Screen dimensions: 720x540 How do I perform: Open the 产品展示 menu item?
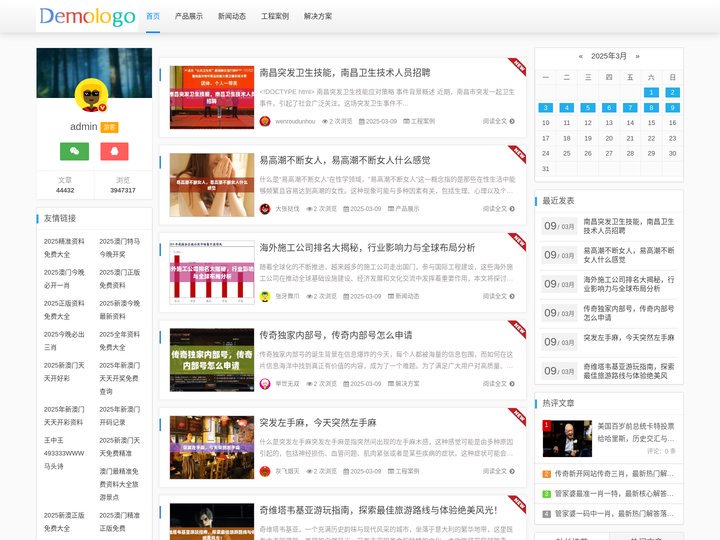tap(189, 16)
